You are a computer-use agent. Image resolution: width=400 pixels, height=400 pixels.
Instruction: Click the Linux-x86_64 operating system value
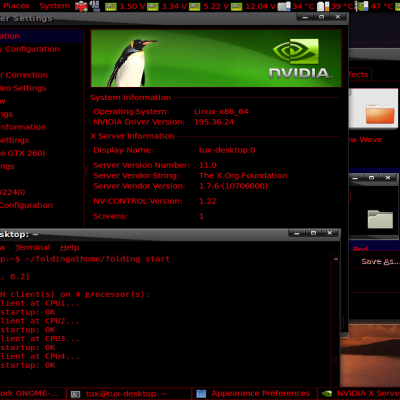click(221, 112)
